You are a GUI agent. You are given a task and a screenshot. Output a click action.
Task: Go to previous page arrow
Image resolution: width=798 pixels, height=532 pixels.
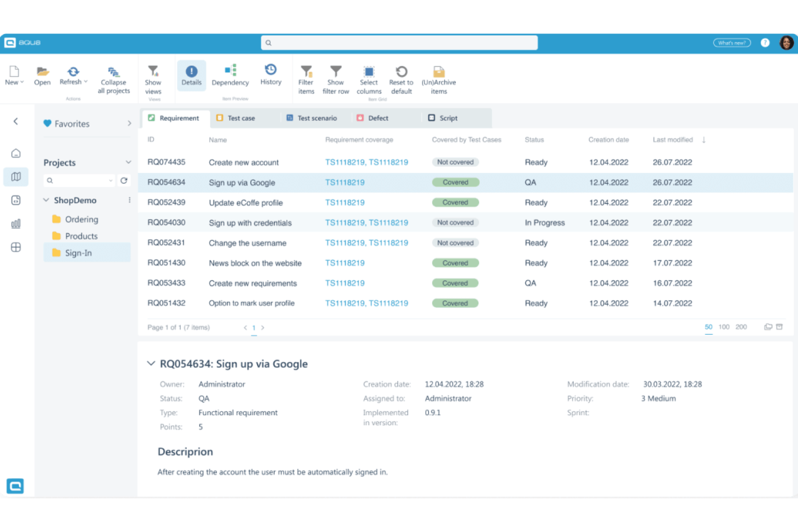pos(245,327)
